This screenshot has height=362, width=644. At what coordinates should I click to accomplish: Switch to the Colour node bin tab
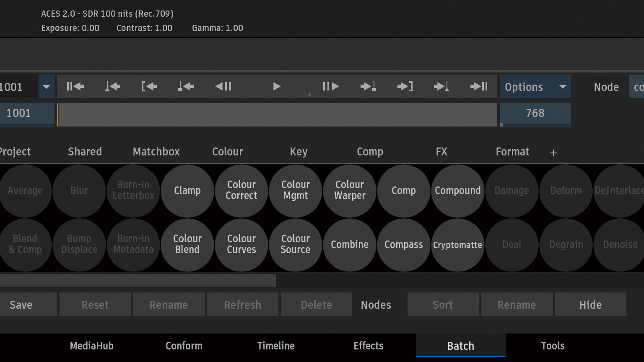click(227, 152)
